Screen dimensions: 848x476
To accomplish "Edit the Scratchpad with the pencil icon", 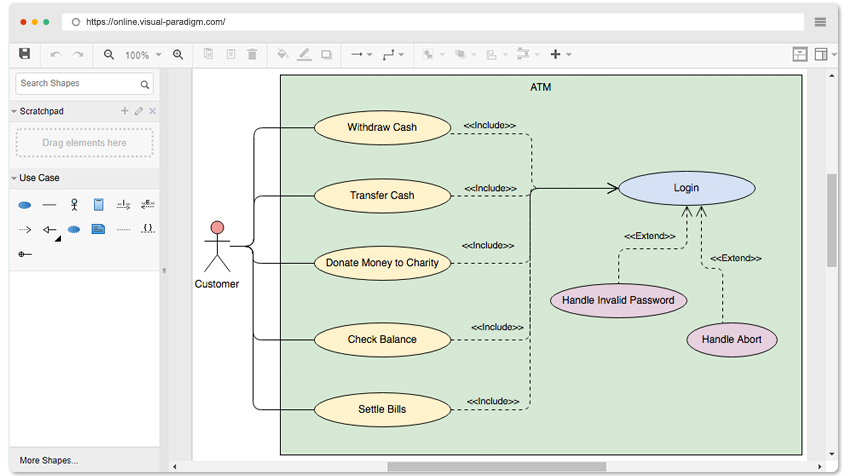I will [x=139, y=111].
